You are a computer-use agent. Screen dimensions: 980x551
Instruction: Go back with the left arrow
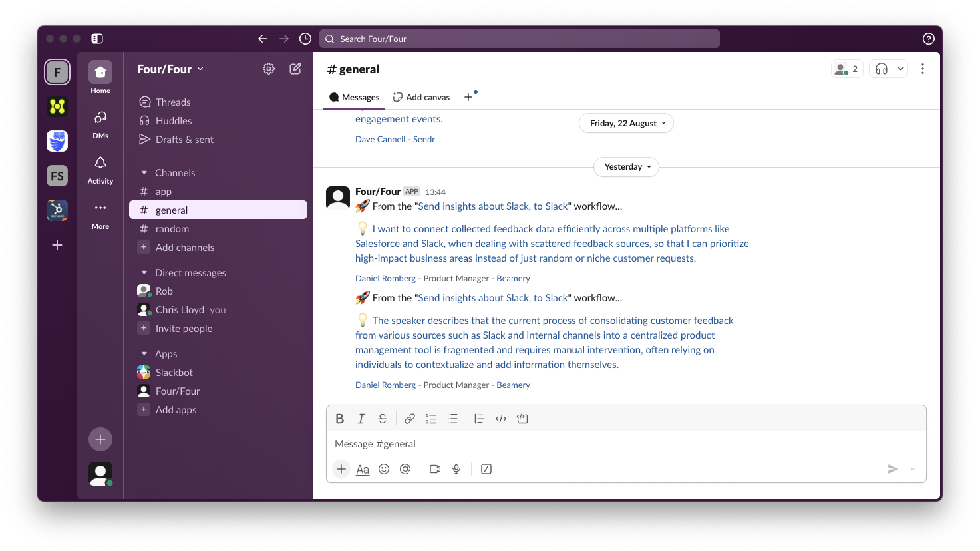tap(263, 39)
